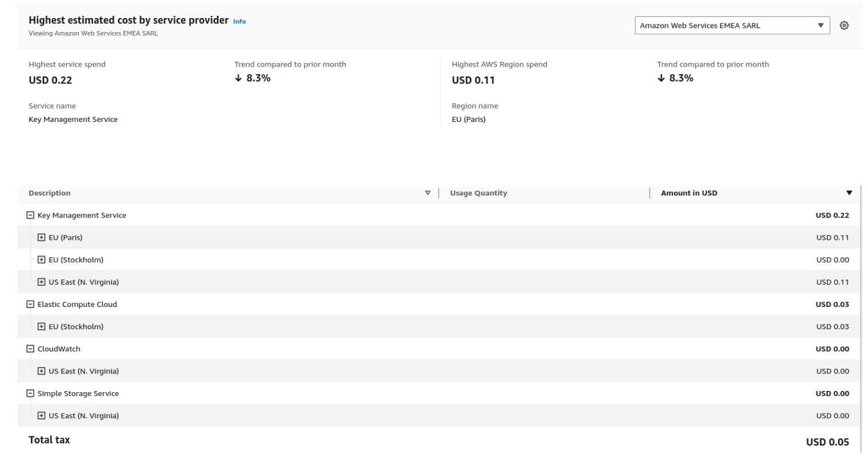The width and height of the screenshot is (868, 468).
Task: Select the CloudWatch row label
Action: point(59,349)
